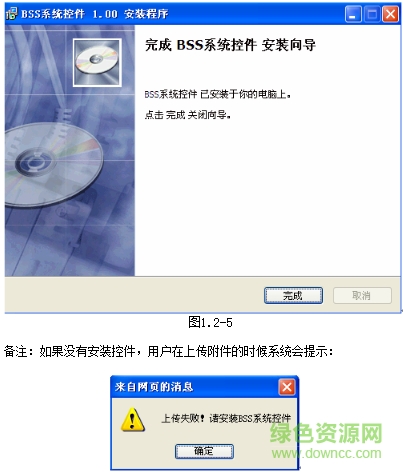Screen dimensions: 405x472
Task: Click the 上传失败！请安装BSS系统控件 message text
Action: click(226, 418)
